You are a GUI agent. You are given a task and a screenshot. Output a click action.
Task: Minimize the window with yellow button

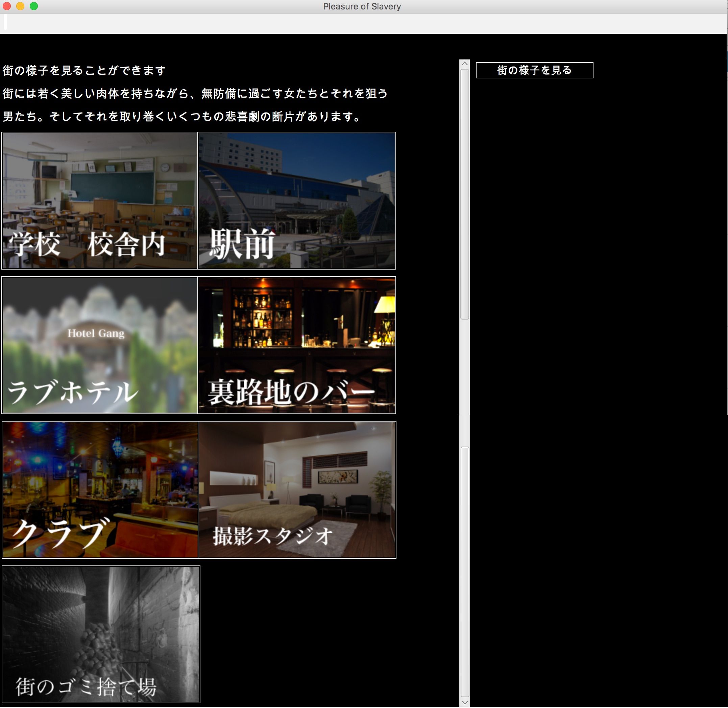20,6
